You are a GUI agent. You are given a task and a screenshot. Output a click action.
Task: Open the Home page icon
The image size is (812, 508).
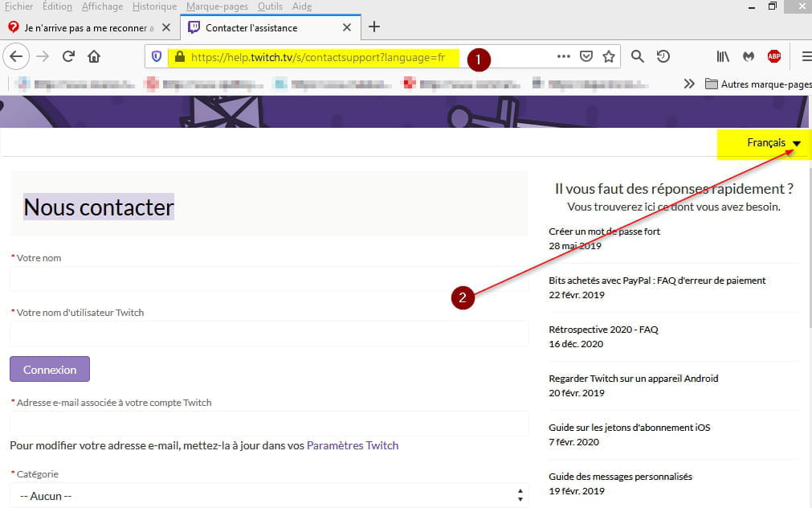coord(94,56)
